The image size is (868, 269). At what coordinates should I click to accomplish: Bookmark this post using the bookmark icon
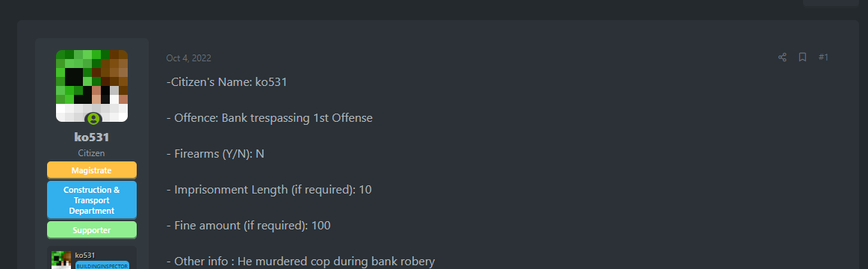click(802, 58)
